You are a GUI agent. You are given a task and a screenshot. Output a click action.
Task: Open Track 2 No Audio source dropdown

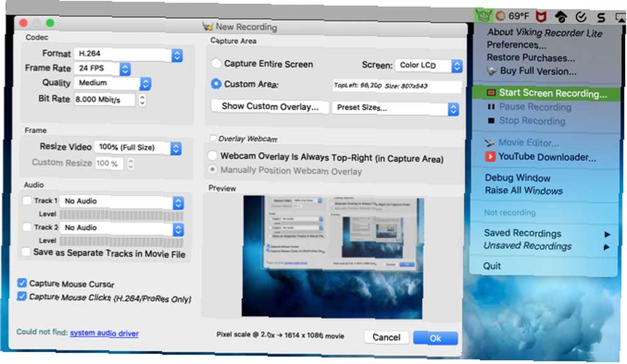[122, 228]
